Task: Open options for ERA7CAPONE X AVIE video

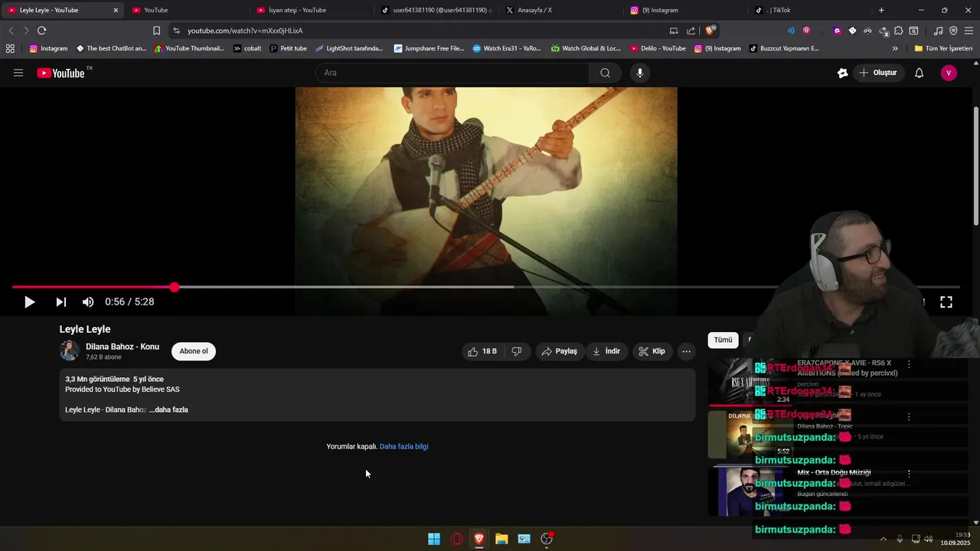Action: point(909,364)
